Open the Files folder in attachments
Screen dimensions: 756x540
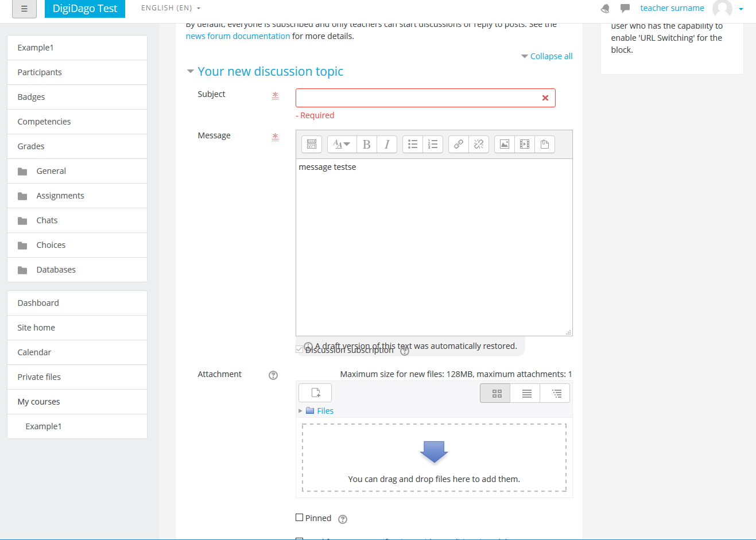click(x=325, y=411)
